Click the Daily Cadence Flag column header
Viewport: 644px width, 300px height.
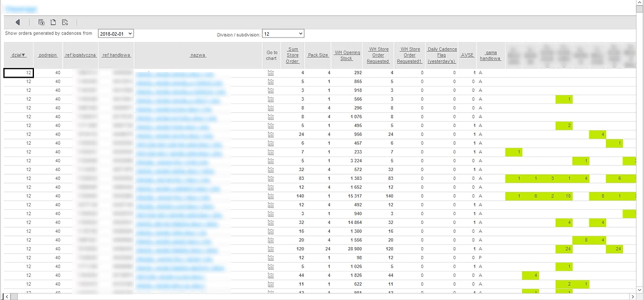pyautogui.click(x=442, y=55)
